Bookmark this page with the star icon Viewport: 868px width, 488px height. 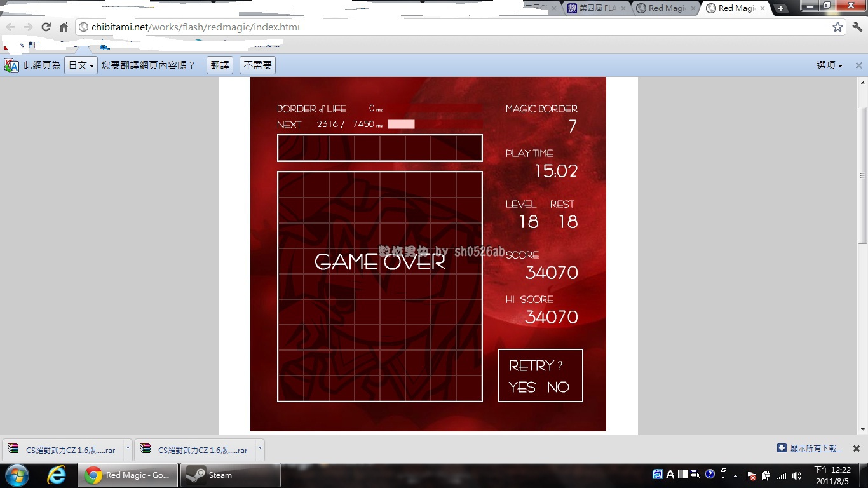point(837,27)
